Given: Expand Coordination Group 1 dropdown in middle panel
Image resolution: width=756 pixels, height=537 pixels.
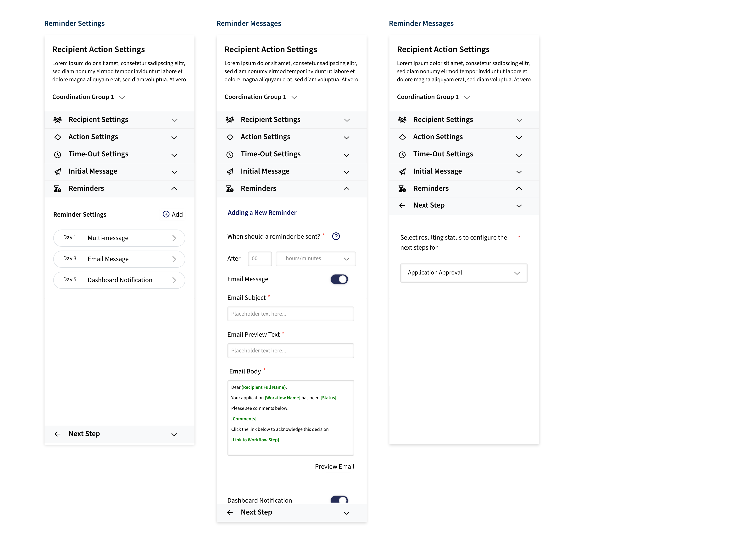Looking at the screenshot, I should point(294,97).
